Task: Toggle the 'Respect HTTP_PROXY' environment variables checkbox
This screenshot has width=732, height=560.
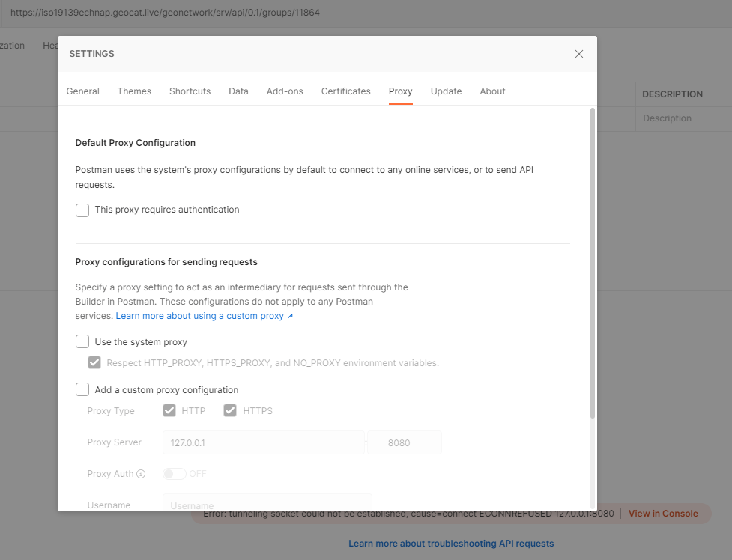Action: pos(94,362)
